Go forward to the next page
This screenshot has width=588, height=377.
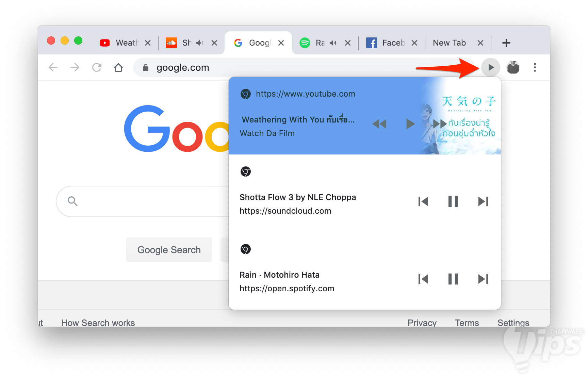point(75,67)
